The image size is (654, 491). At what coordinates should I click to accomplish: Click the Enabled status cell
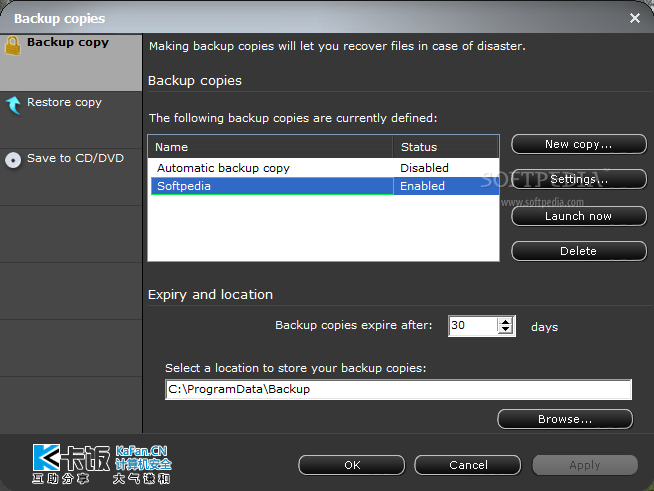click(x=446, y=186)
